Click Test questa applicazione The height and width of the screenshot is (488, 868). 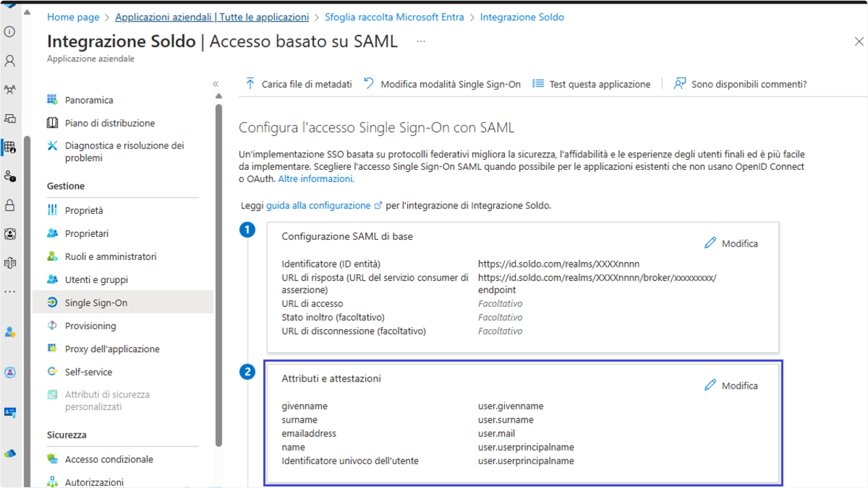coord(591,84)
